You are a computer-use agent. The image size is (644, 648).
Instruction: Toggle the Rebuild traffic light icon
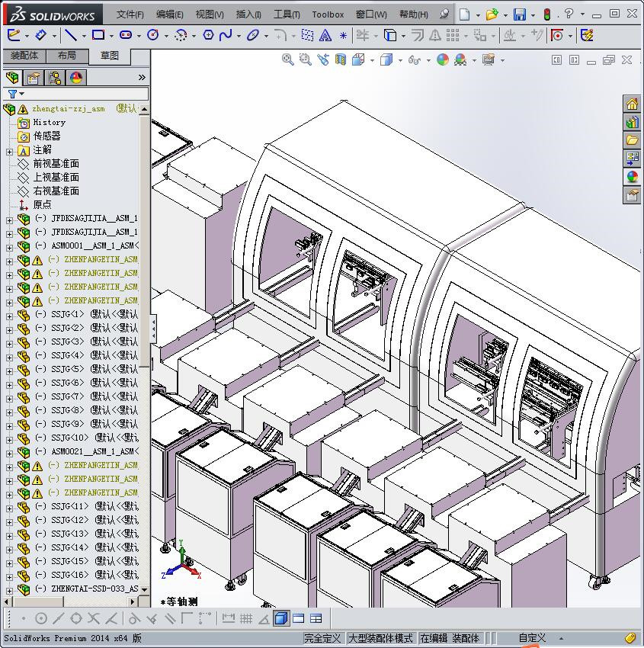[546, 14]
